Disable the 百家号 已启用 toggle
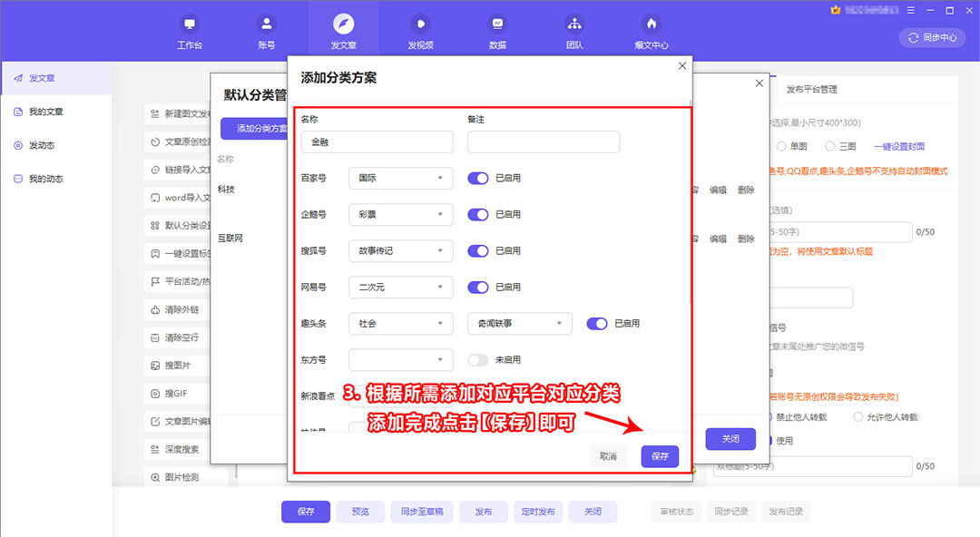The height and width of the screenshot is (537, 980). (x=476, y=178)
